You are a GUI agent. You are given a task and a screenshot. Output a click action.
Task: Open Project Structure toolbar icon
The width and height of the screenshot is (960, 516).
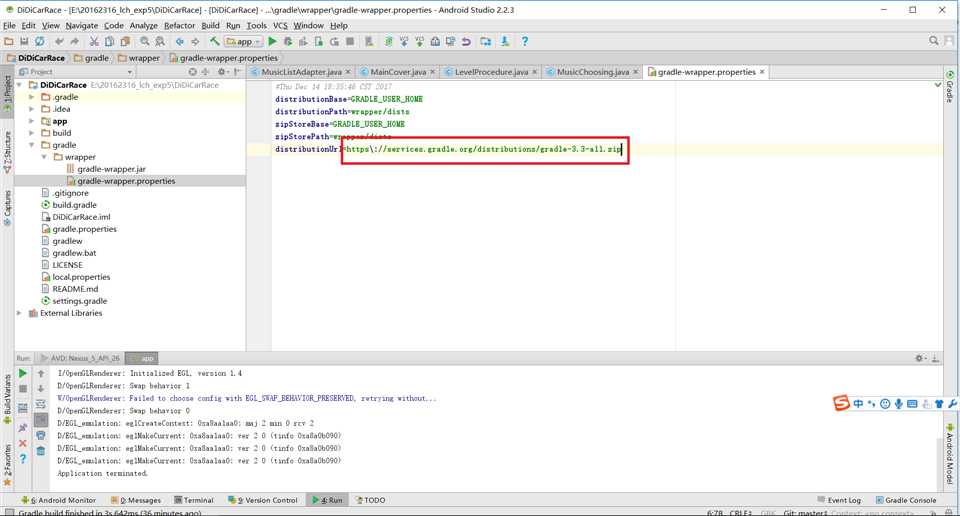coord(486,42)
